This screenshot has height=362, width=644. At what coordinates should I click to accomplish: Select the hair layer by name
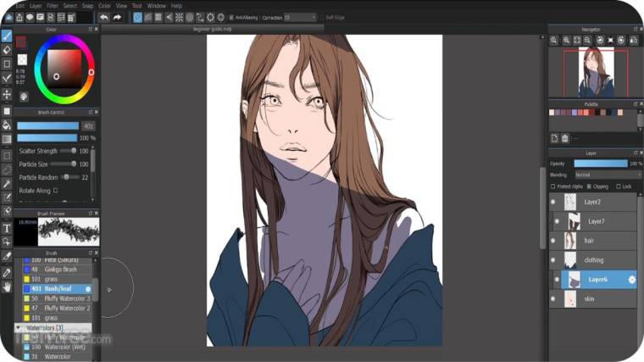coord(589,241)
